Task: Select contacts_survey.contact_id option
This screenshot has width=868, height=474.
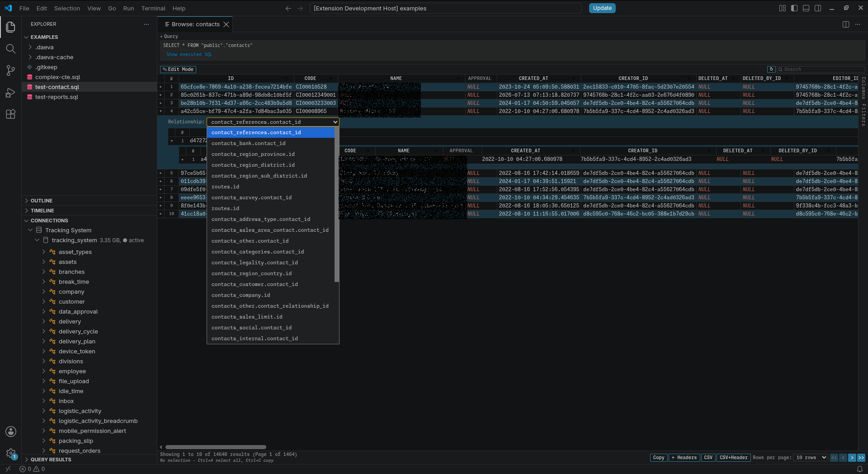Action: pos(270,197)
